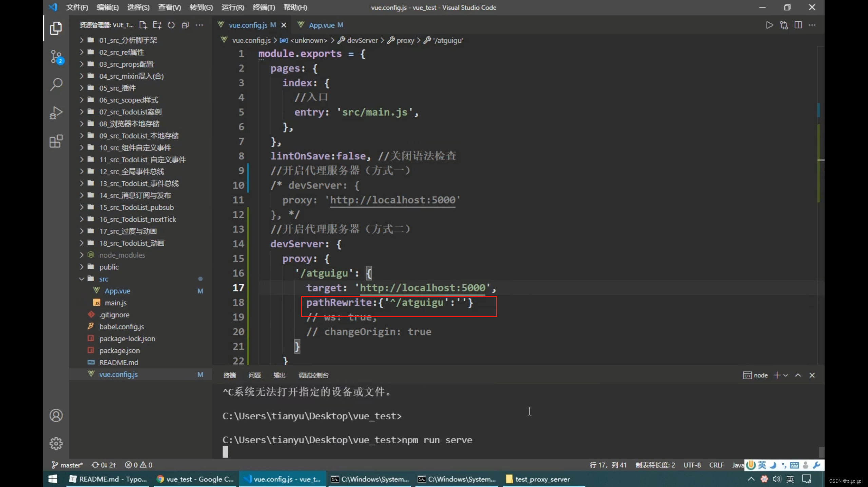Close the terminal panel

[812, 375]
